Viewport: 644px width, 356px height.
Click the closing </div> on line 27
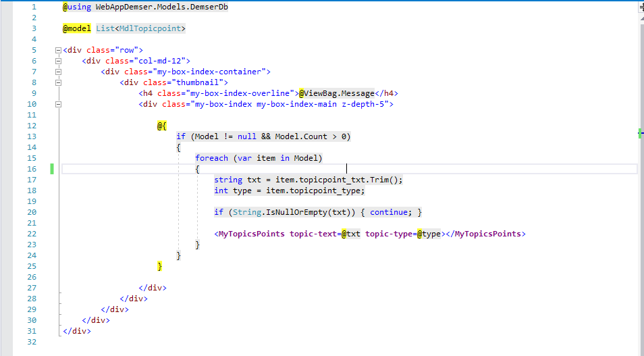(153, 288)
